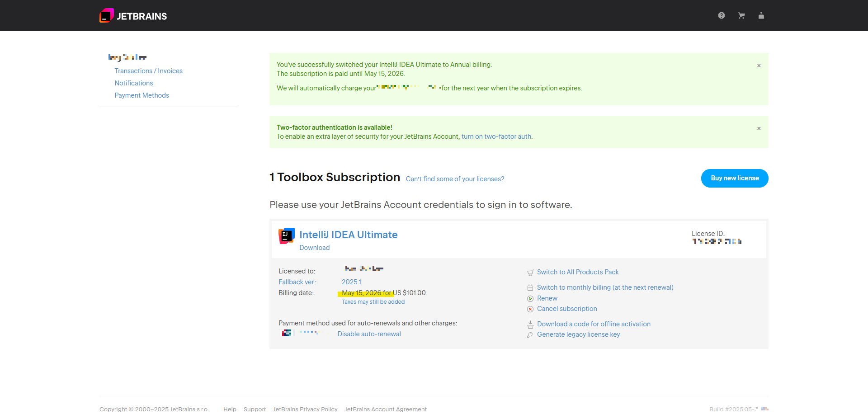The width and height of the screenshot is (868, 414).
Task: Click the blurred License ID value
Action: point(717,241)
